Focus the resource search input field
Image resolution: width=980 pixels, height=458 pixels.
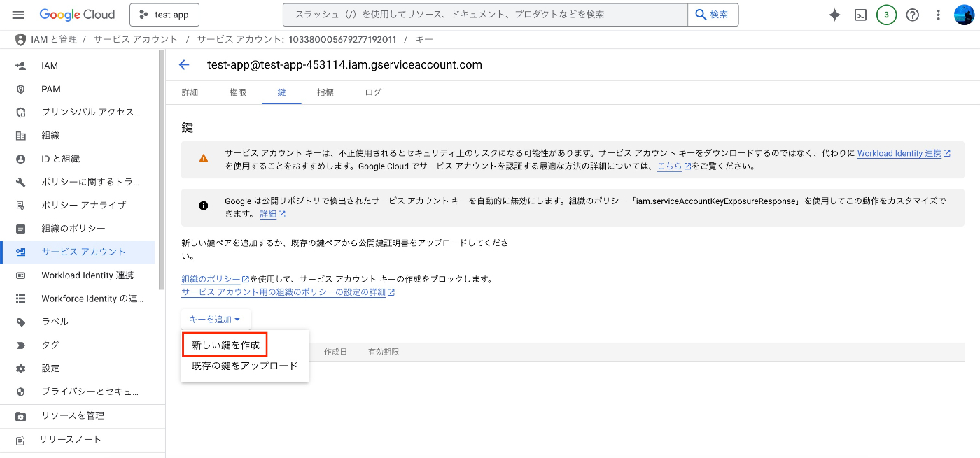click(485, 15)
